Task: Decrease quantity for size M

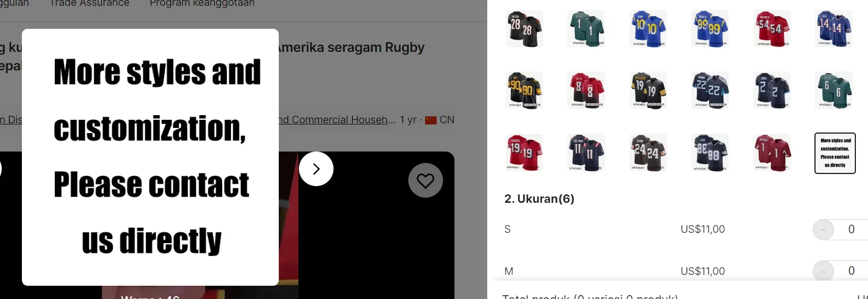Action: coord(823,271)
